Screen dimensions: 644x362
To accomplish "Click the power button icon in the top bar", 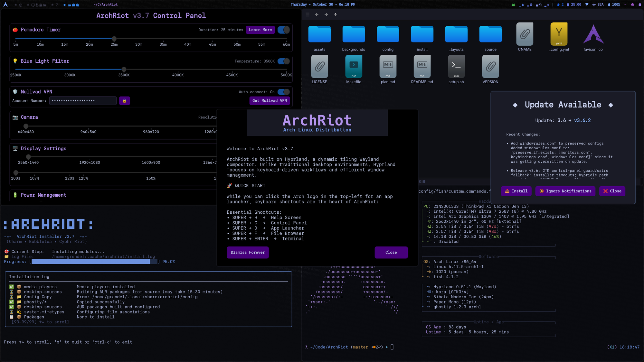I will coord(633,5).
